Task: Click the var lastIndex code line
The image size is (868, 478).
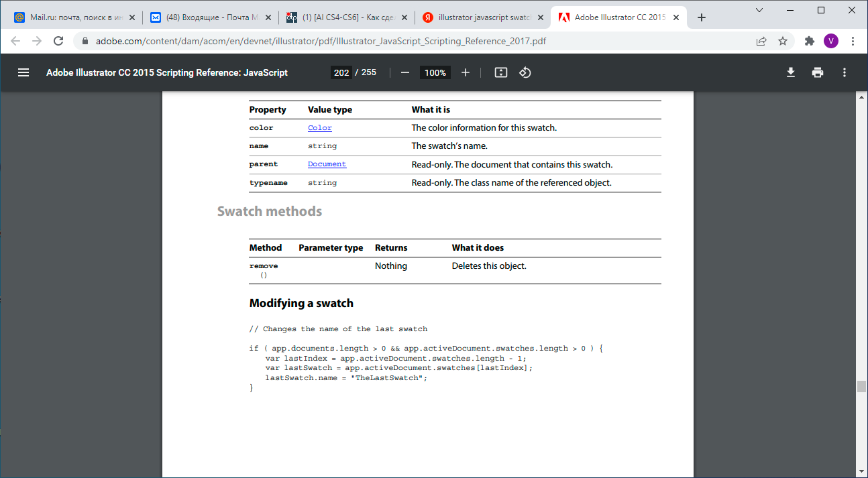Action: pyautogui.click(x=396, y=358)
